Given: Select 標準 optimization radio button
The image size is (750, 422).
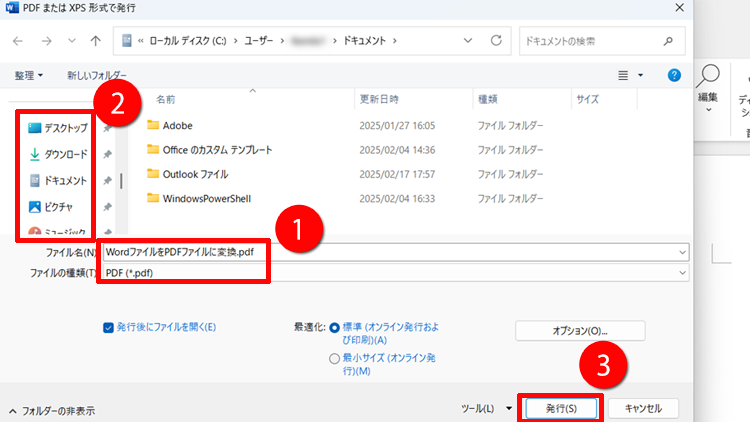Looking at the screenshot, I should click(334, 328).
